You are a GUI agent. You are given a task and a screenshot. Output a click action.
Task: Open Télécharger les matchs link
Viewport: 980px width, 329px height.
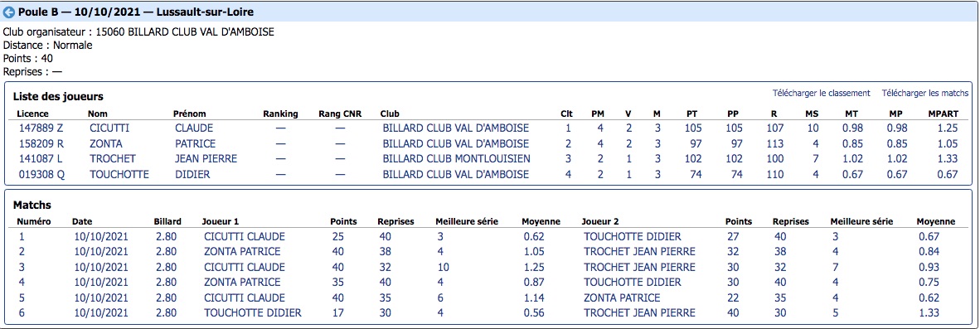925,93
